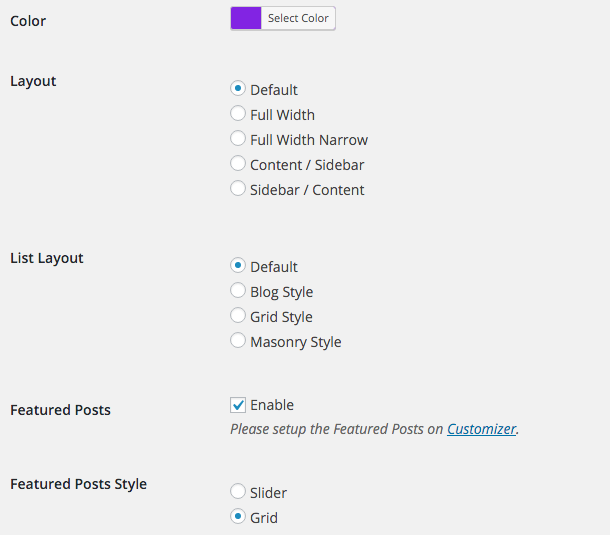Pick Sidebar / Content layout
This screenshot has height=535, width=610.
[x=238, y=188]
